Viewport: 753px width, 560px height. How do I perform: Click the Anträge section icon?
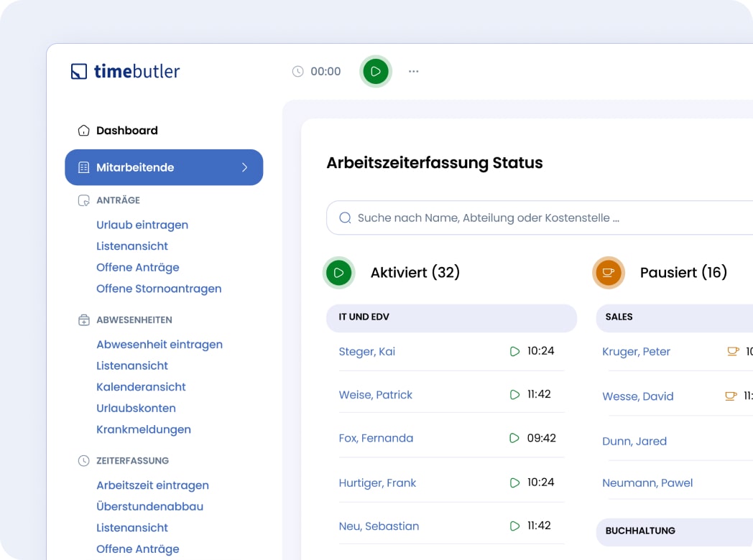(x=84, y=200)
